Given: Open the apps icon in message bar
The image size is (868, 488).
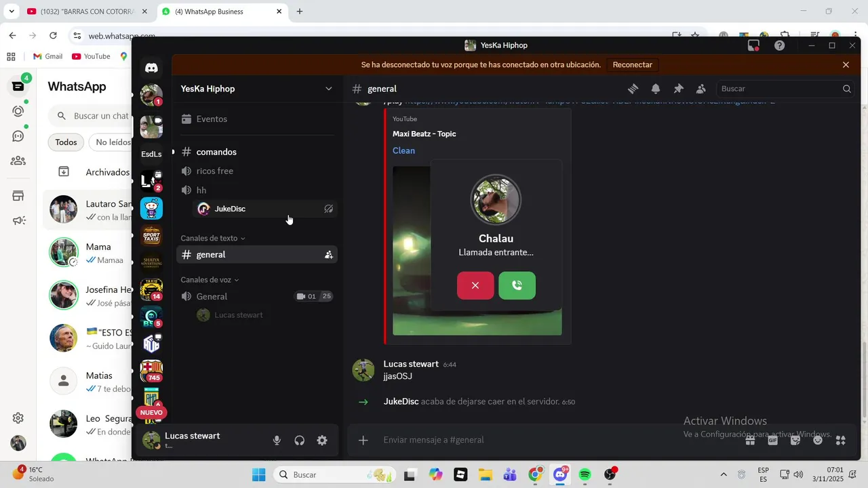Looking at the screenshot, I should [x=841, y=441].
